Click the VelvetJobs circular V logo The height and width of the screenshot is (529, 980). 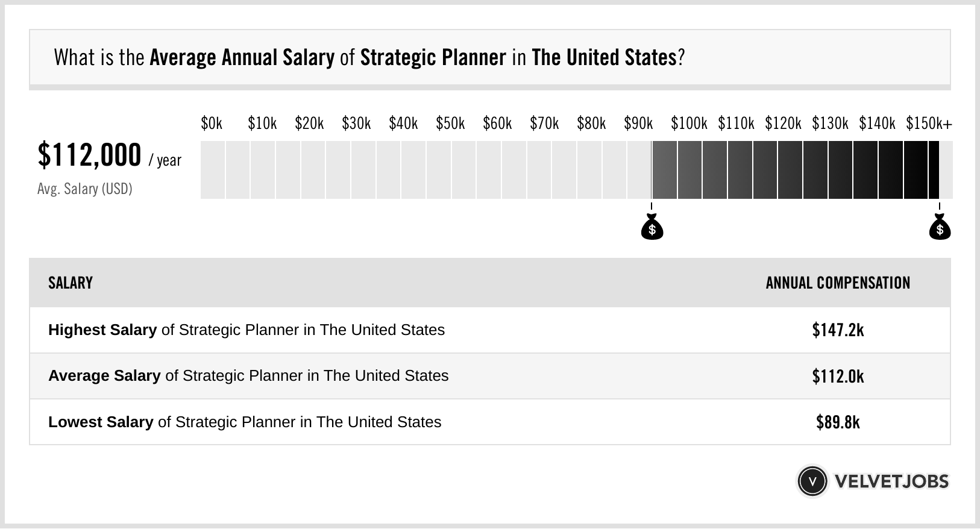[x=812, y=481]
